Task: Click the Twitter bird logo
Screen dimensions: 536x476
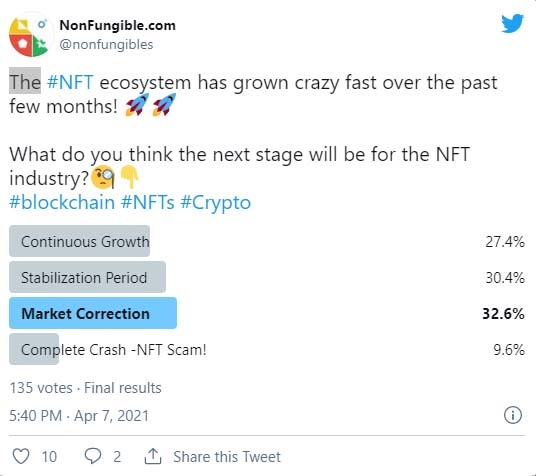Action: coord(512,24)
